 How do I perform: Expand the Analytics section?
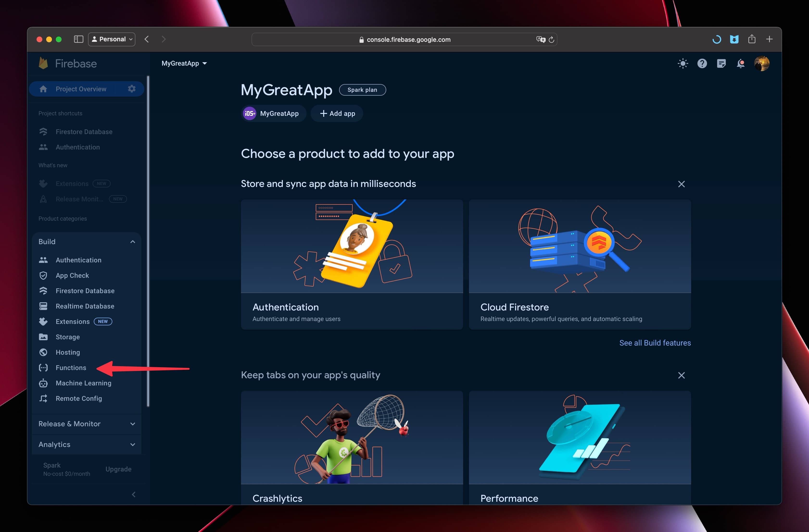[x=86, y=444]
